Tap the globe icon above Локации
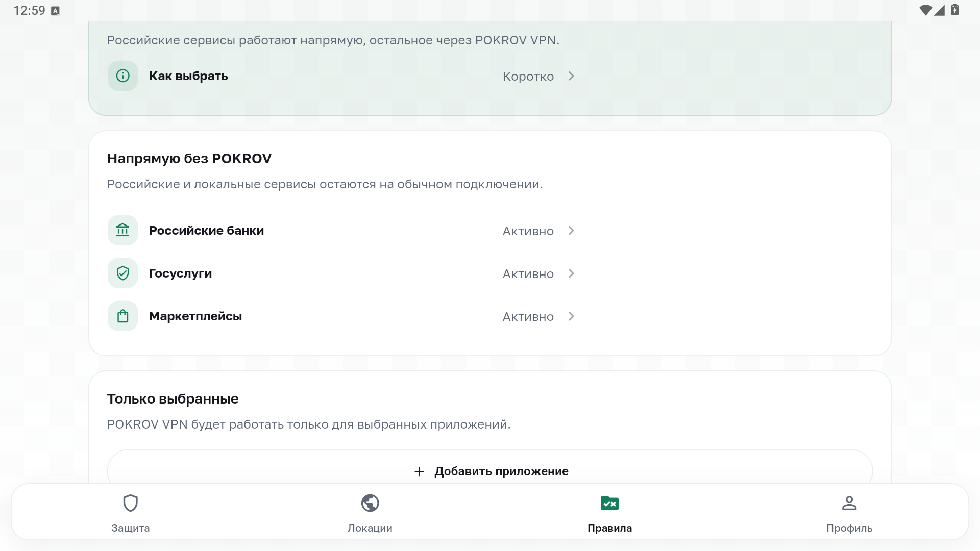The image size is (980, 551). [x=370, y=503]
